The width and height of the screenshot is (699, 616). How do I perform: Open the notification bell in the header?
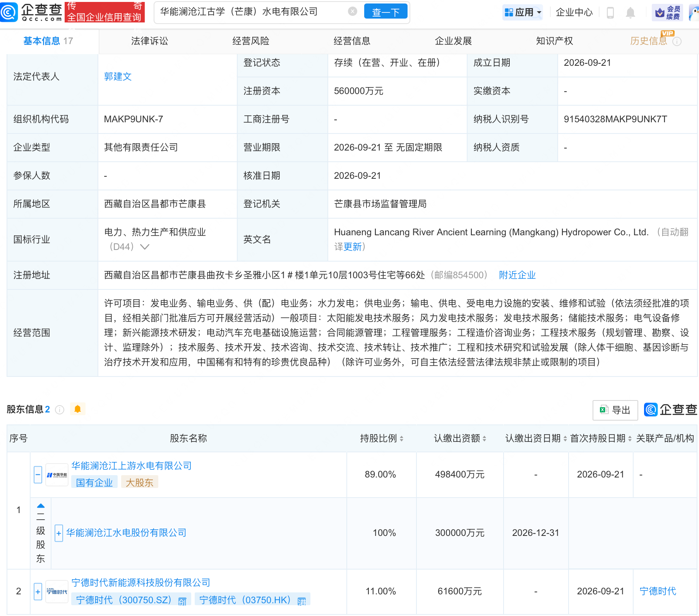tap(630, 12)
